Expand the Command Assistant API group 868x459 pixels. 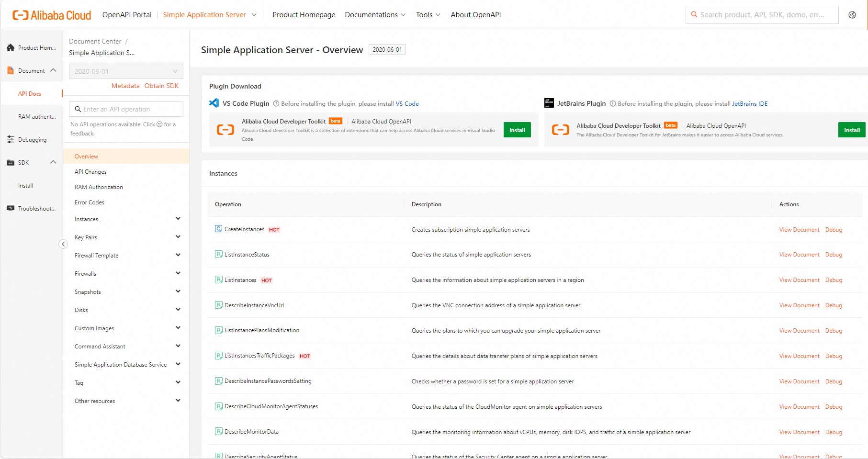click(178, 346)
